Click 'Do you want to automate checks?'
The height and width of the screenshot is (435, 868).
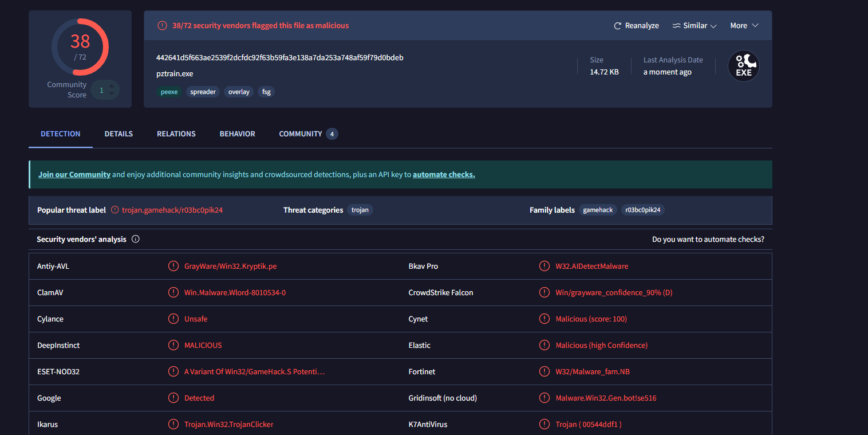coord(708,240)
